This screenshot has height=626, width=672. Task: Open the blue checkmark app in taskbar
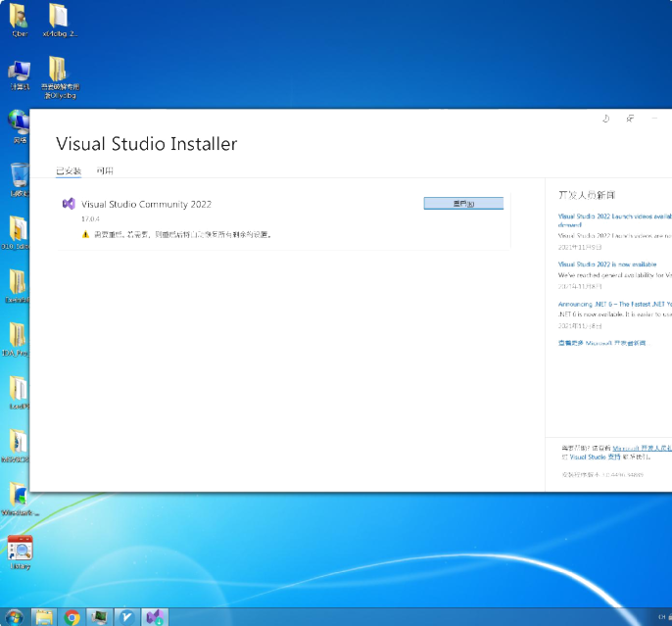tap(127, 617)
